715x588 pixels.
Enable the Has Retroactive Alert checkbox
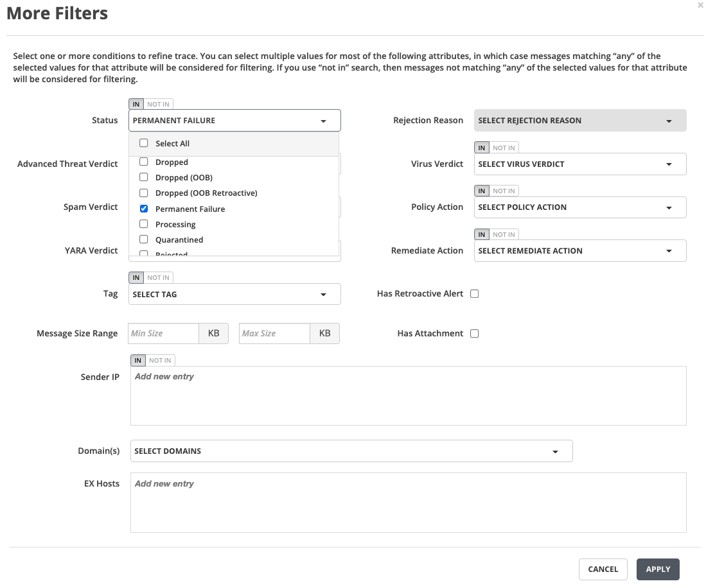click(475, 294)
